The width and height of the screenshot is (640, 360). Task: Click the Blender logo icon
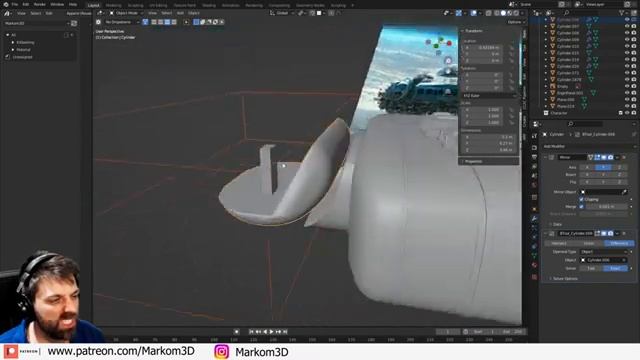[5, 4]
